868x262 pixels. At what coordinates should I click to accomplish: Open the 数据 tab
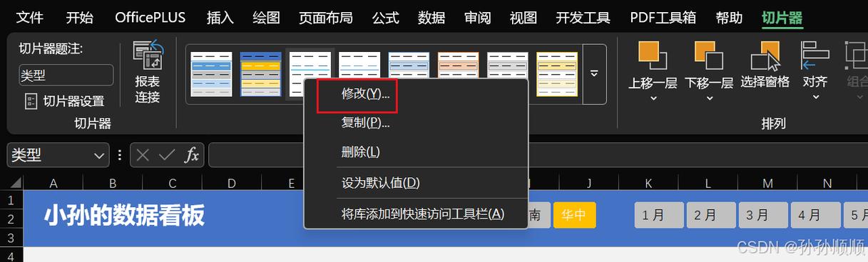pyautogui.click(x=432, y=17)
